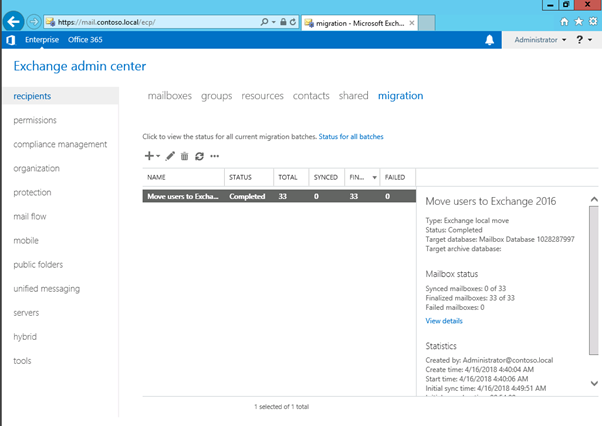
Task: Open the groups tab
Action: point(217,96)
